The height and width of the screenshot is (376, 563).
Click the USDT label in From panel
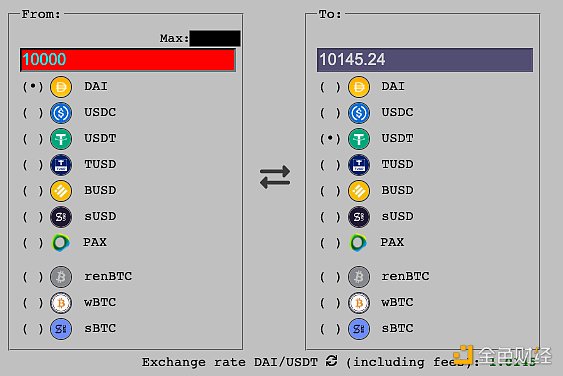100,138
